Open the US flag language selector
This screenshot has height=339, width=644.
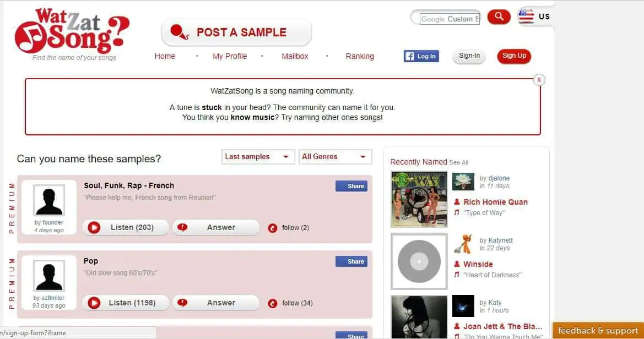(534, 17)
